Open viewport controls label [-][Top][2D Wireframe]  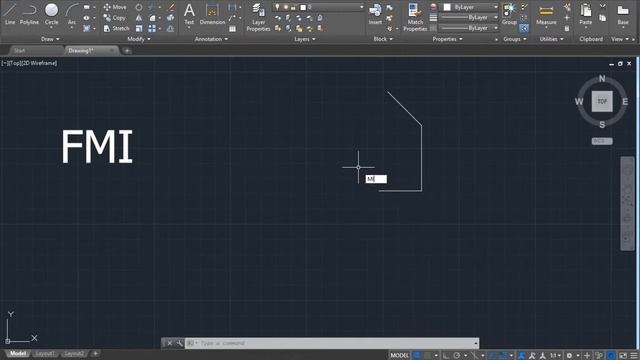point(29,63)
